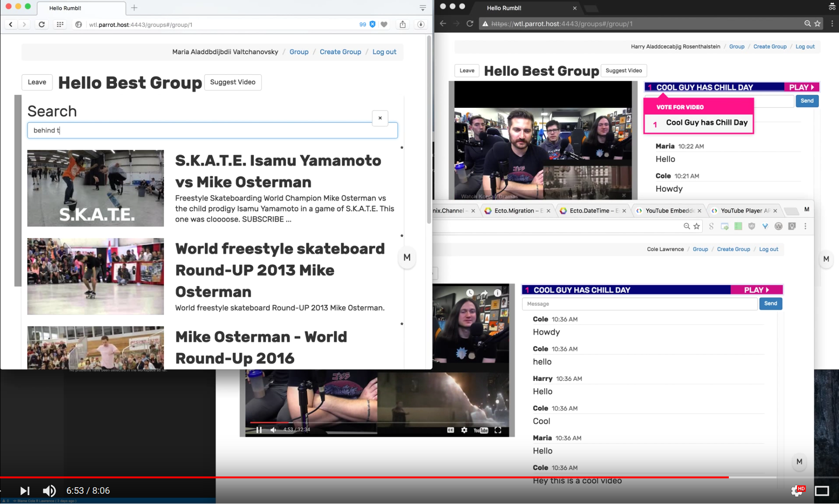Open the share icon in left browser toolbar
Viewport: 839px width, 504px height.
click(402, 24)
